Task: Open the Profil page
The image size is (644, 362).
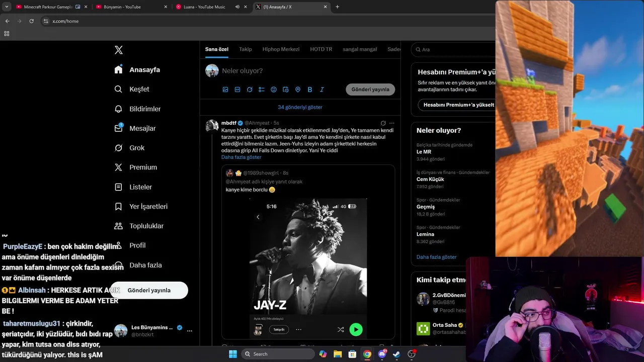Action: pyautogui.click(x=130, y=245)
